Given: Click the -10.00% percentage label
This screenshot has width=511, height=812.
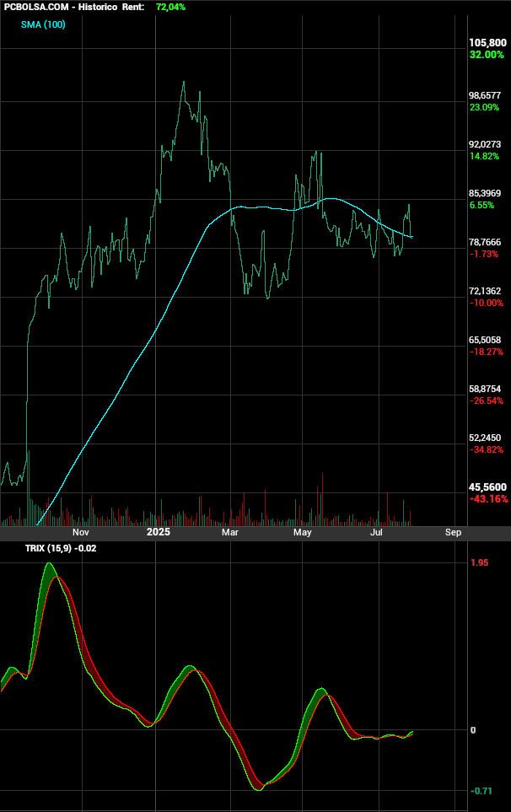Looking at the screenshot, I should pyautogui.click(x=487, y=303).
